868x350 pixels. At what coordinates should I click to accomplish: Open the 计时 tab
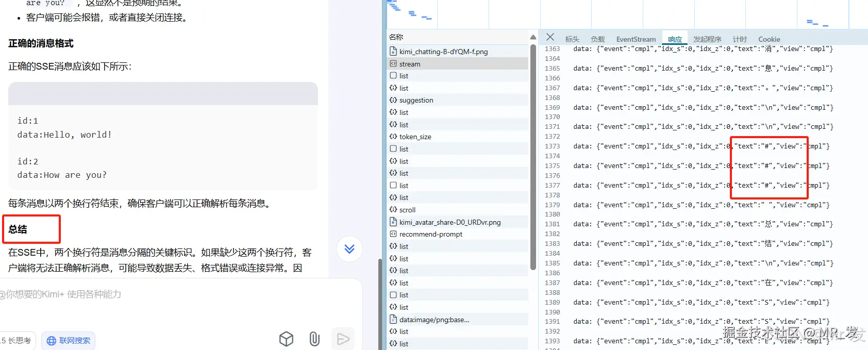pos(740,39)
